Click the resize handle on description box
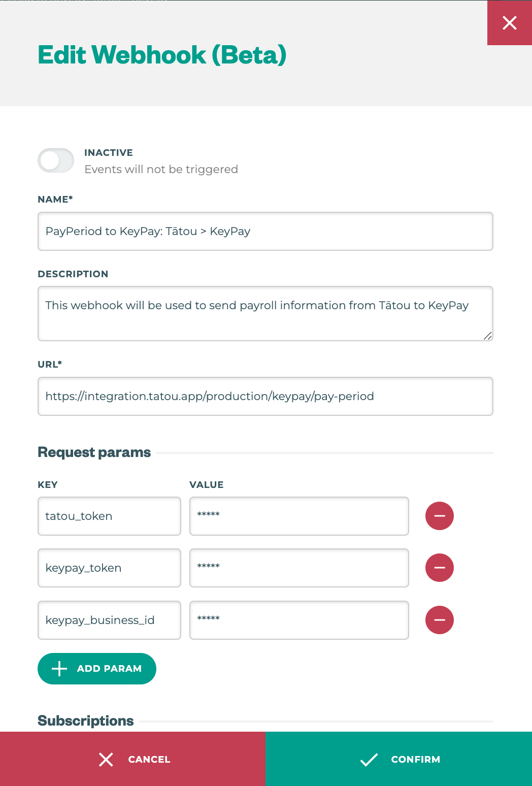The image size is (532, 786). click(488, 336)
